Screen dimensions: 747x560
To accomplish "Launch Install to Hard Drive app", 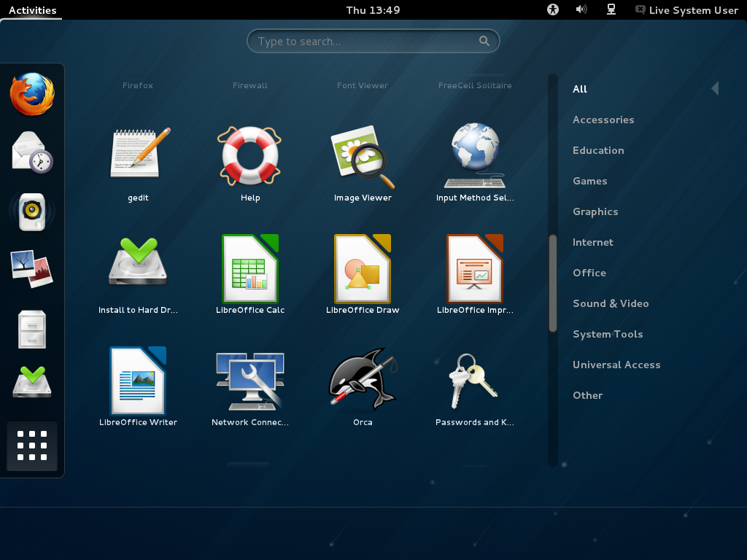I will pos(138,275).
